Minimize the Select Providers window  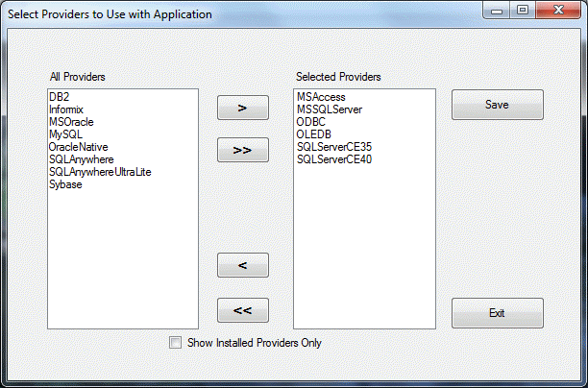coord(496,11)
